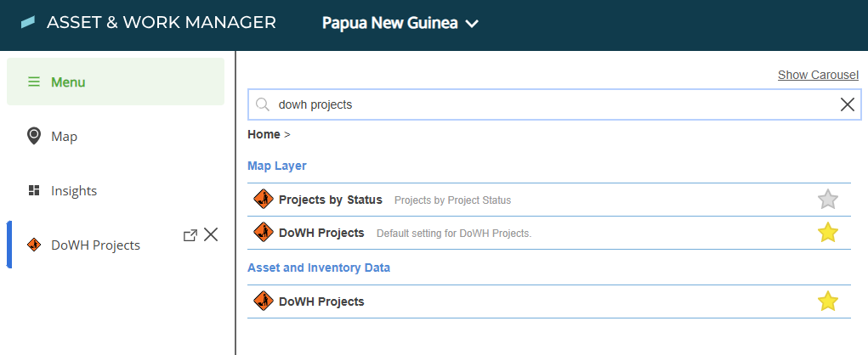Unstar DoWH Projects under Asset and Inventory Data
This screenshot has width=868, height=355.
(827, 301)
